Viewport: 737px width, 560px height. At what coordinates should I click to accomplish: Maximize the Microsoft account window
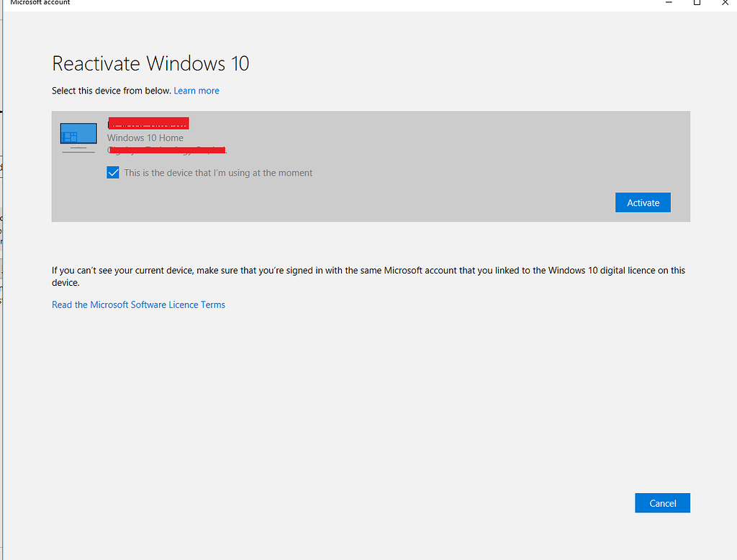(x=697, y=3)
